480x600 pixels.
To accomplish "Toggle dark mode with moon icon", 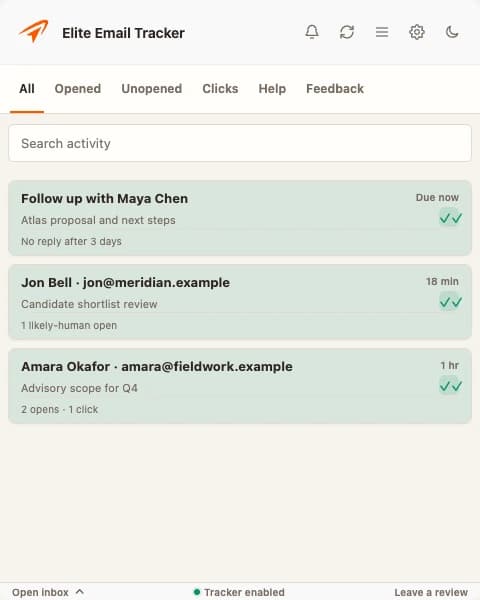I will pyautogui.click(x=452, y=32).
